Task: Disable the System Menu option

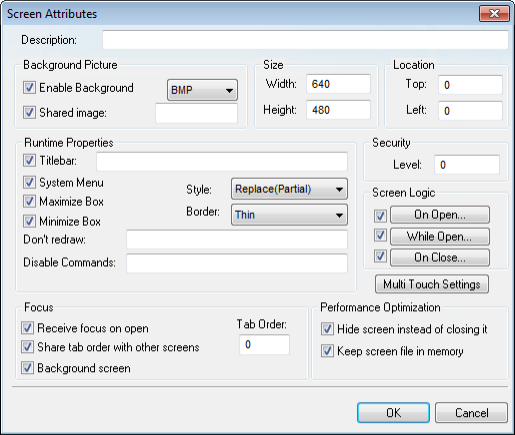Action: point(29,182)
